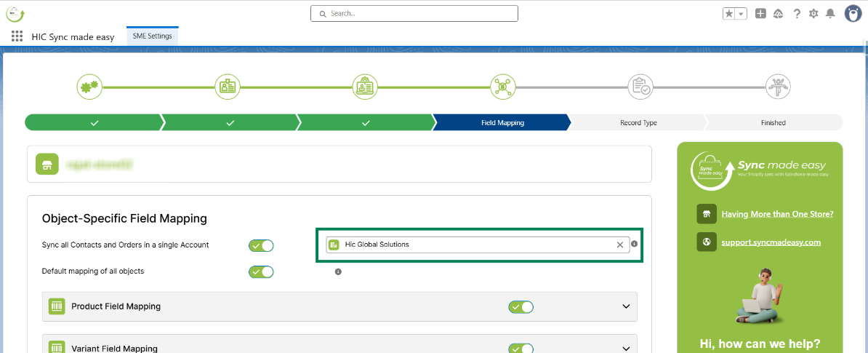Click info icon next to account lookup
The height and width of the screenshot is (353, 868).
[635, 244]
